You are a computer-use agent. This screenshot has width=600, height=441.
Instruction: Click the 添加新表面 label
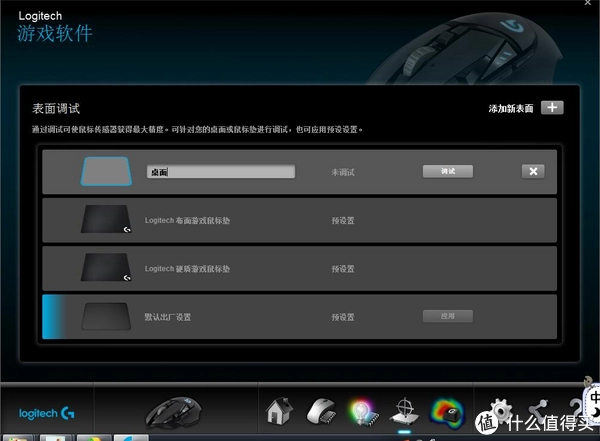pyautogui.click(x=511, y=108)
